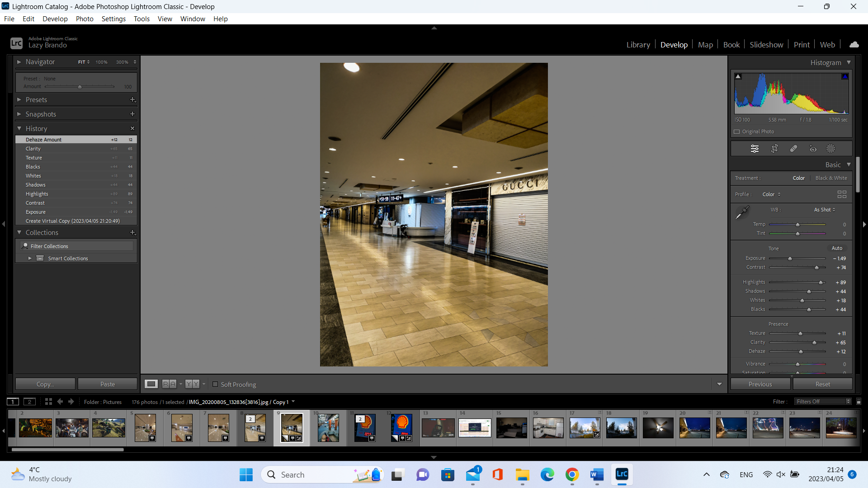Open the Profile Browser grid icon
Screen dimensions: 868x488
842,194
